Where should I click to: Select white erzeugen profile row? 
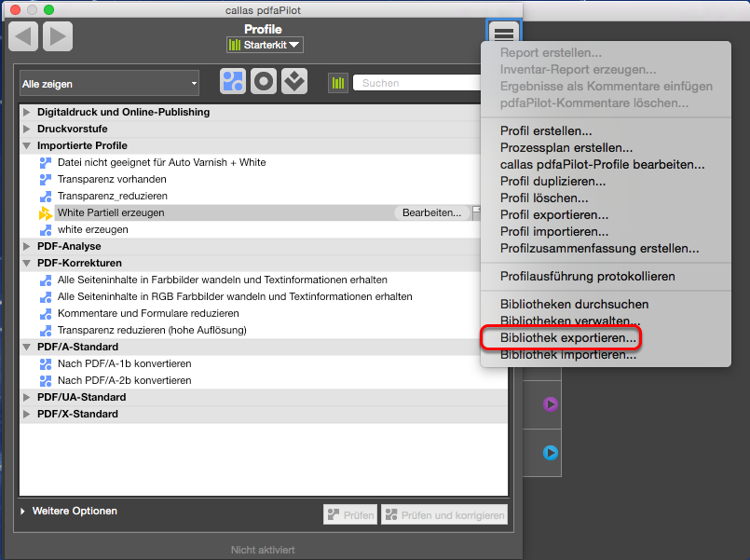point(251,229)
